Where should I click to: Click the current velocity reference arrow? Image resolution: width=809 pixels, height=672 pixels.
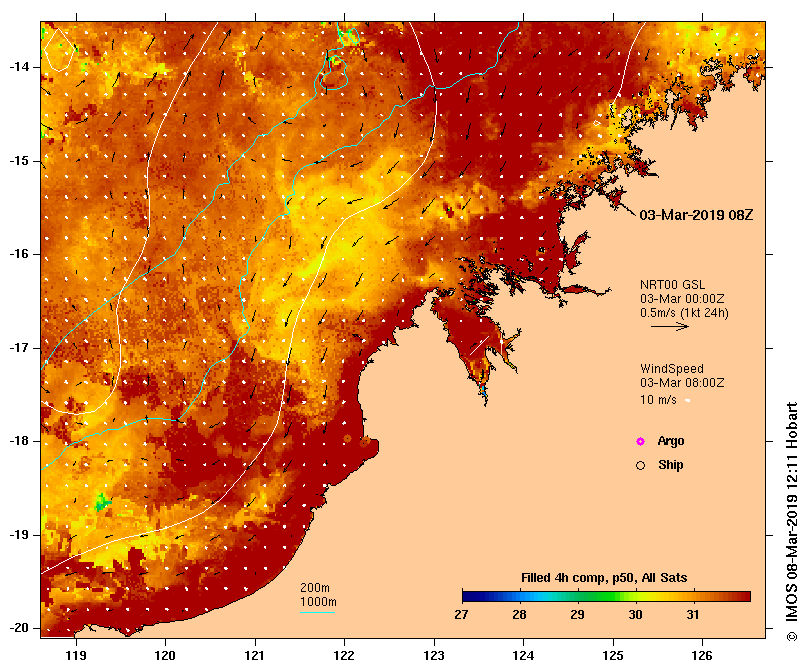click(670, 326)
